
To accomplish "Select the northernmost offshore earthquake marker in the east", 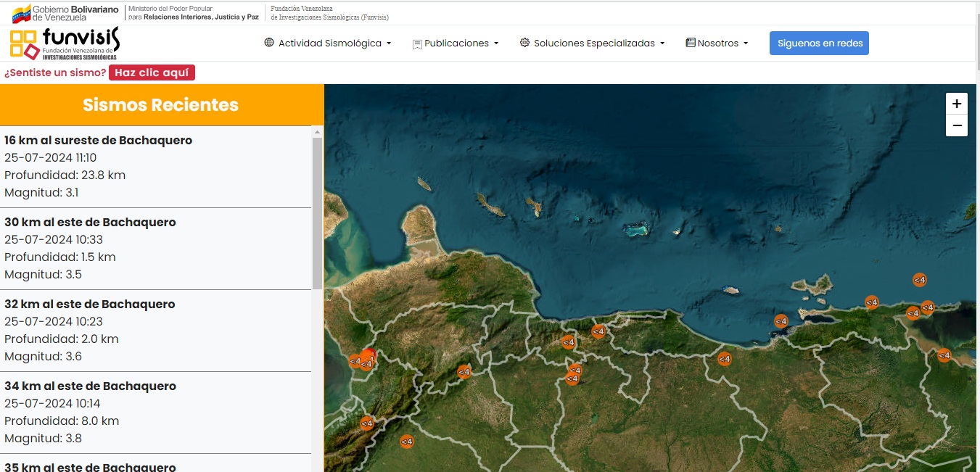I will [x=919, y=280].
